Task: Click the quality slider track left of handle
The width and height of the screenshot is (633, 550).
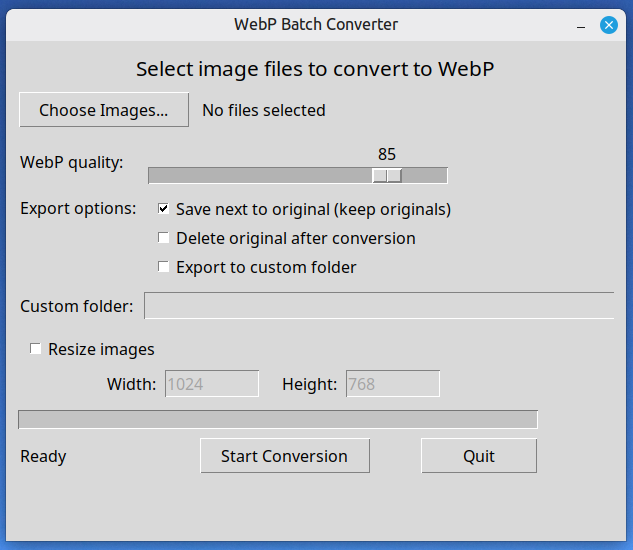Action: [x=260, y=176]
